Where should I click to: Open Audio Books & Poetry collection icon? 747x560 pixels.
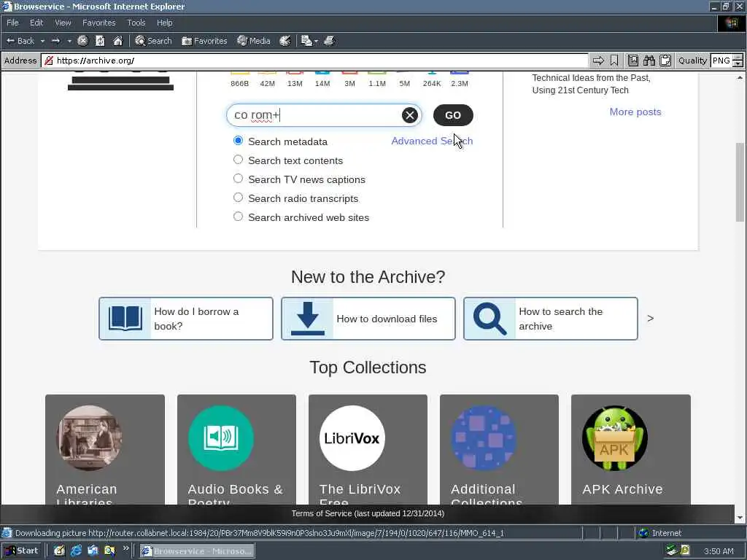(x=221, y=438)
